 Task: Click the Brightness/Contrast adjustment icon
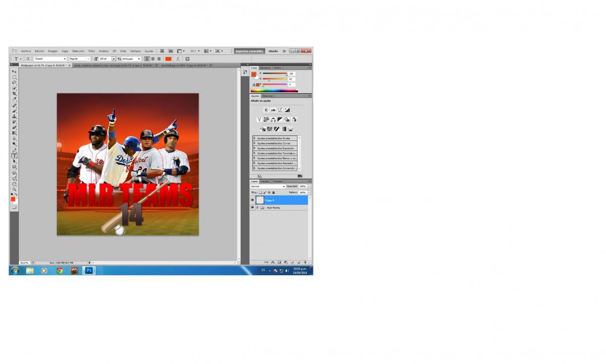266,110
